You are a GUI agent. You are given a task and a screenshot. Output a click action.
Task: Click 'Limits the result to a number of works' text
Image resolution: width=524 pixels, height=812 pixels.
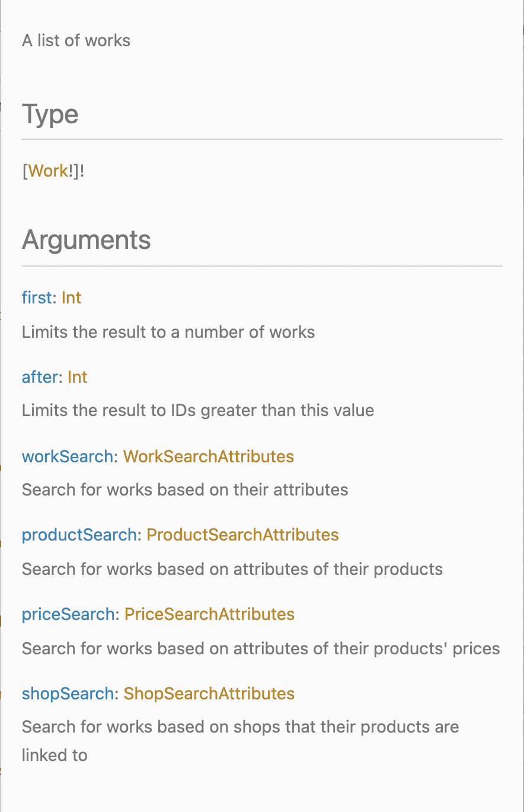[x=168, y=332]
